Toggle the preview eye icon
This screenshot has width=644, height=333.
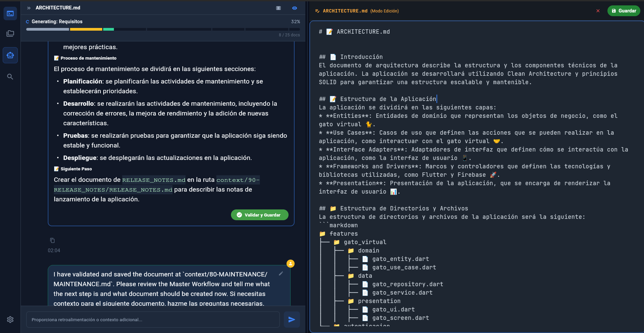(295, 8)
